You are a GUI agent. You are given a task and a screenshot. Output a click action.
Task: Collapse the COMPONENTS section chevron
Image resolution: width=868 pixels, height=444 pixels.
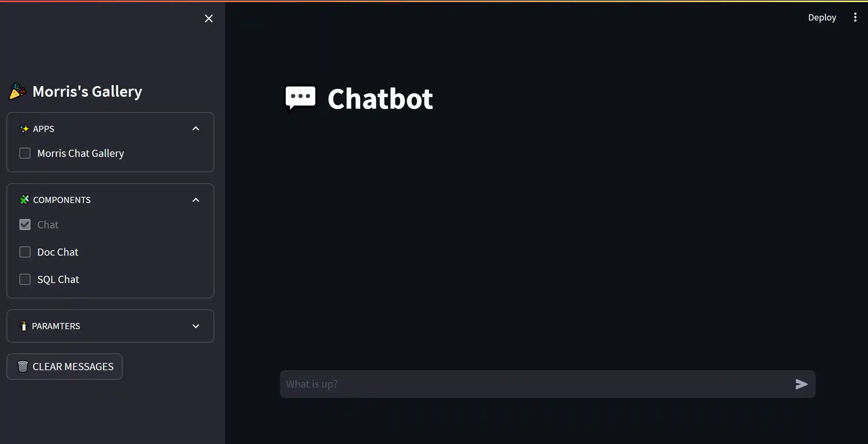(x=195, y=200)
